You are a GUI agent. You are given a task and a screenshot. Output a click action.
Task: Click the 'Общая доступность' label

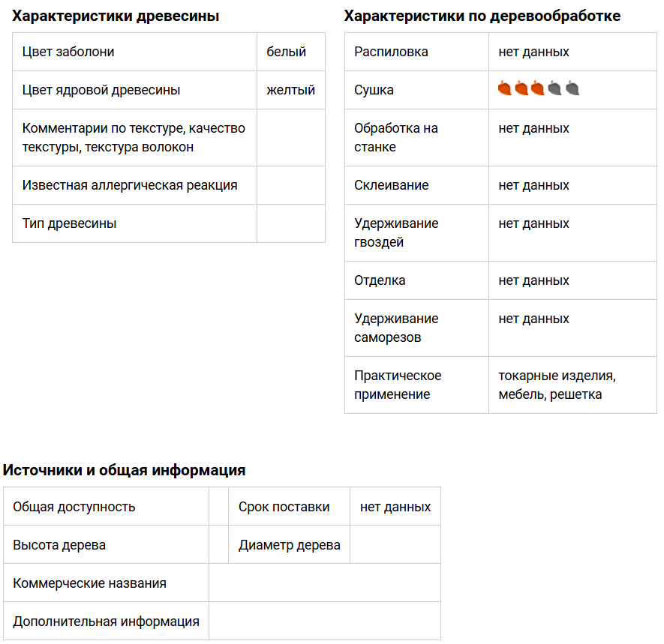[x=74, y=507]
